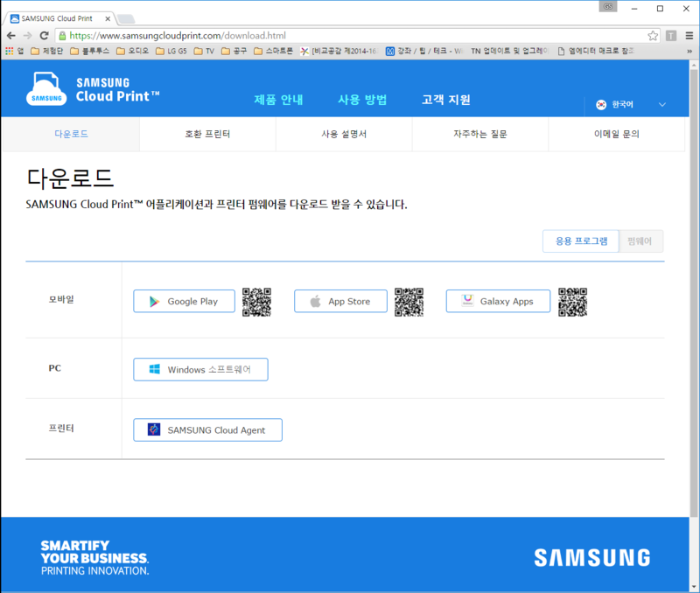Image resolution: width=700 pixels, height=593 pixels.
Task: Click the SAMSUNG Cloud Print browser tab
Action: tap(59, 18)
